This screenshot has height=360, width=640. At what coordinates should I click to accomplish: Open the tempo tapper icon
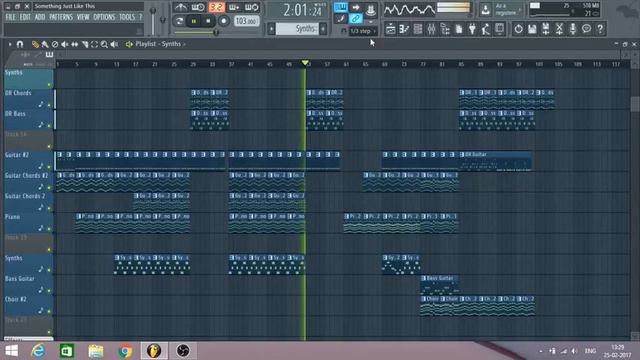pyautogui.click(x=486, y=29)
